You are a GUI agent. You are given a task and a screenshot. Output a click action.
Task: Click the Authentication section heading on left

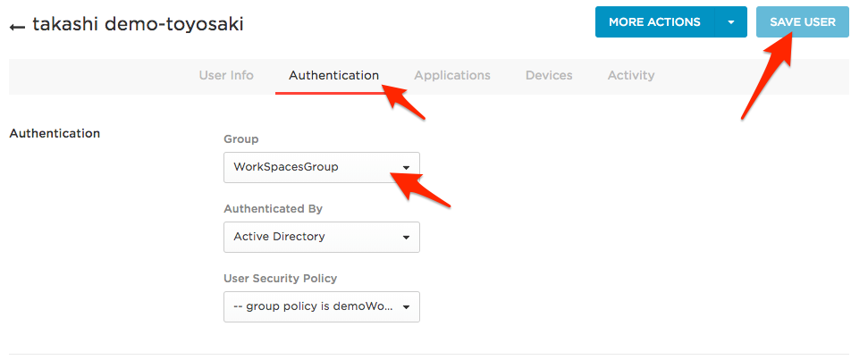[x=55, y=134]
